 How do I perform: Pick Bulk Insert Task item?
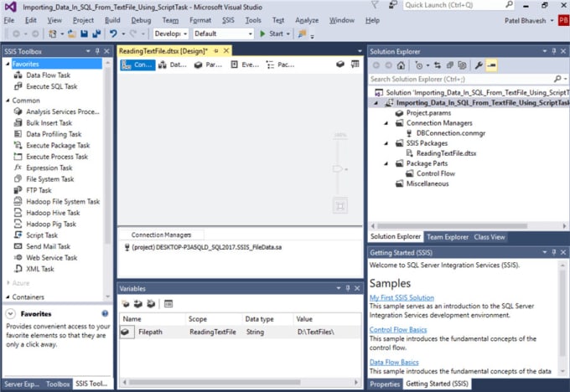[x=49, y=123]
